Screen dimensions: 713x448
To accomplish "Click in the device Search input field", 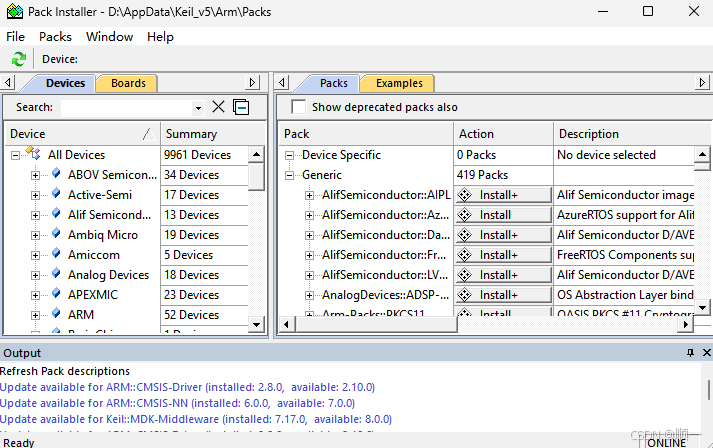I will pos(127,108).
